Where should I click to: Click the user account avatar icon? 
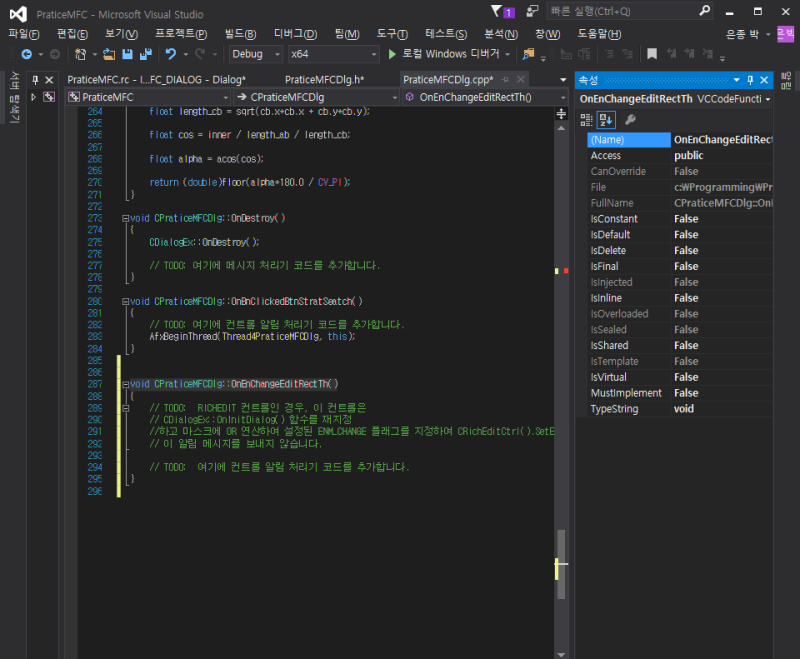(786, 34)
